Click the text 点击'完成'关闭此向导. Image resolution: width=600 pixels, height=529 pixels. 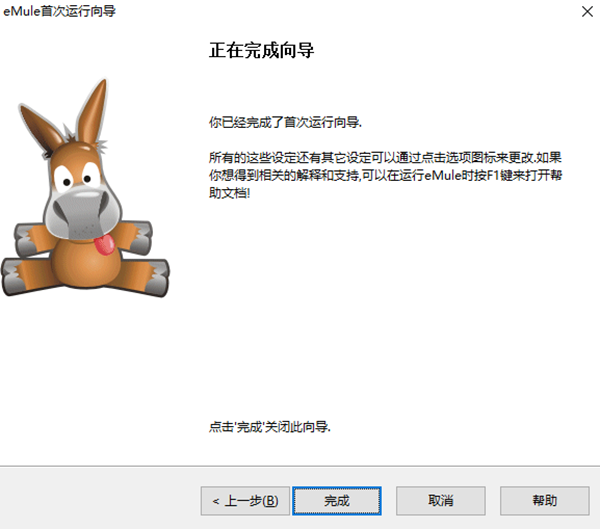[x=270, y=426]
